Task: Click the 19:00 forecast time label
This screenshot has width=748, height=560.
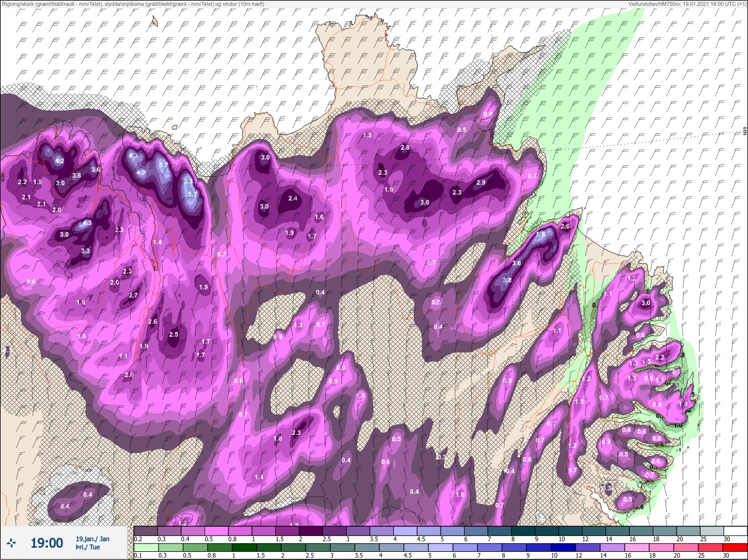Action: tap(47, 543)
